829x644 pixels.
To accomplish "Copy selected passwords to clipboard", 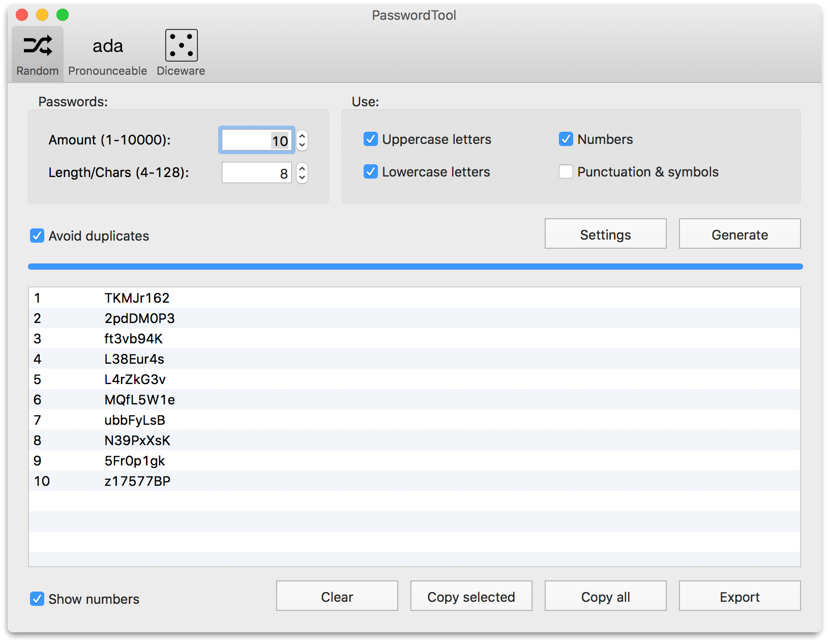I will 470,596.
